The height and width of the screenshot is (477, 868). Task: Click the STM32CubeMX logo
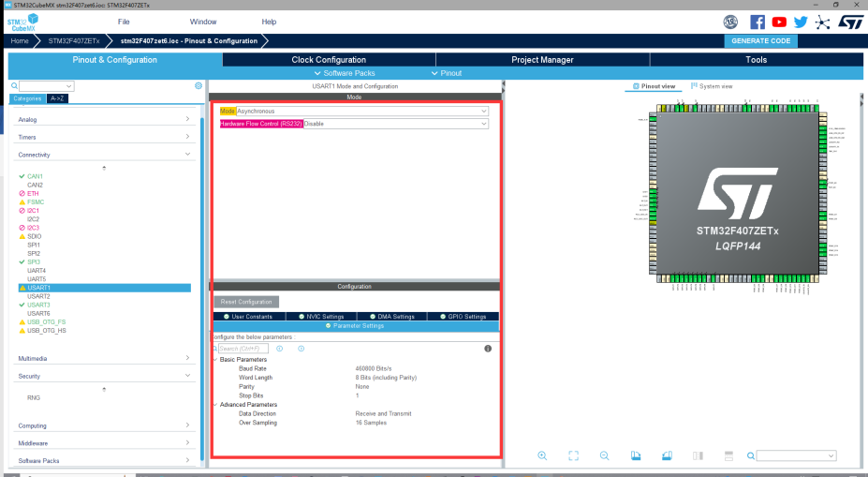coord(22,22)
